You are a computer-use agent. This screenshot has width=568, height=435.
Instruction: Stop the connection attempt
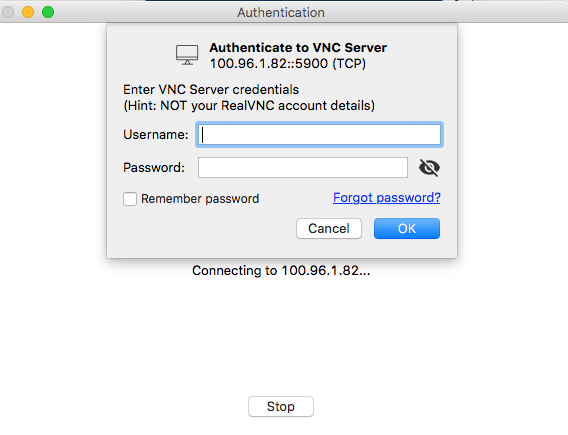pyautogui.click(x=281, y=406)
